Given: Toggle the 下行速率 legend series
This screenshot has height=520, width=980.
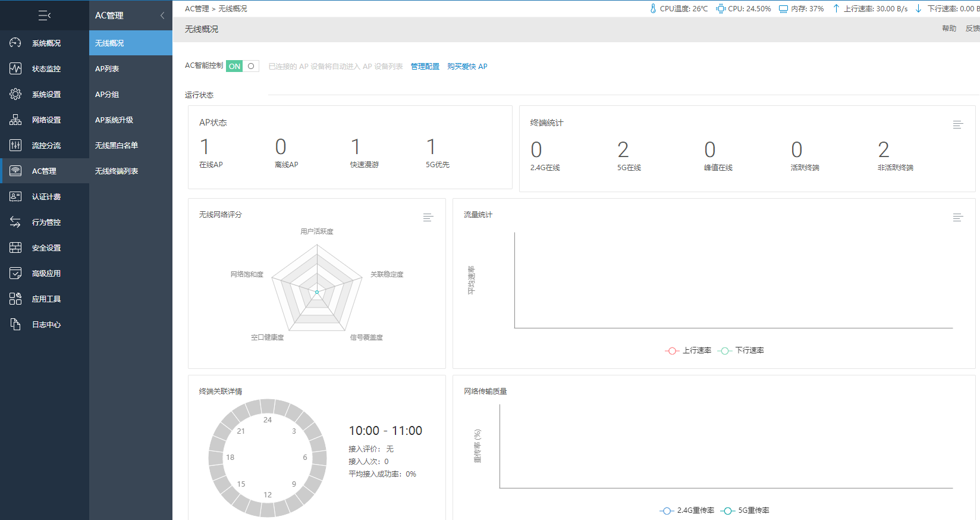Looking at the screenshot, I should point(741,350).
